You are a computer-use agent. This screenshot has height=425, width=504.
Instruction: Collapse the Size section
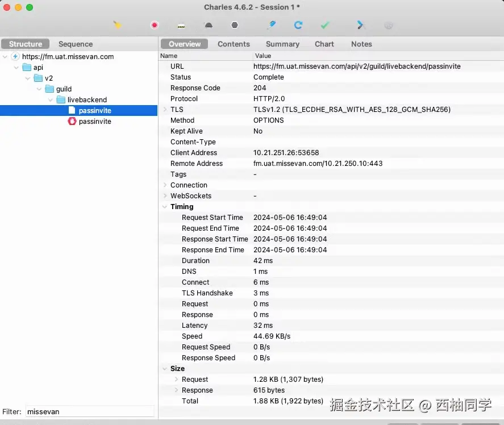[x=165, y=368]
